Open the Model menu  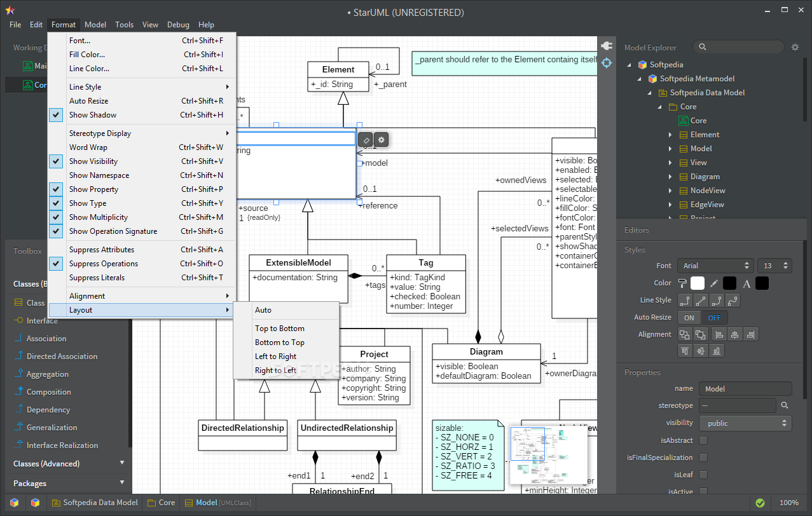[95, 25]
